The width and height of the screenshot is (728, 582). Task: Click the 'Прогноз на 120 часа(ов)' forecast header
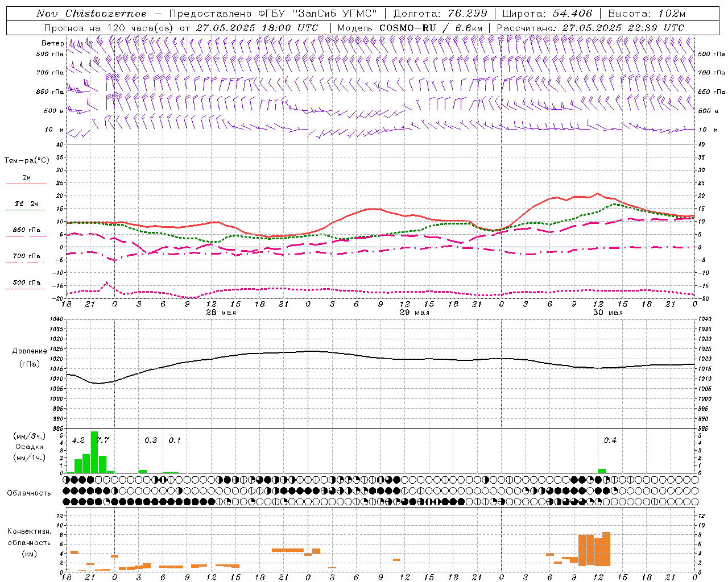pos(109,28)
